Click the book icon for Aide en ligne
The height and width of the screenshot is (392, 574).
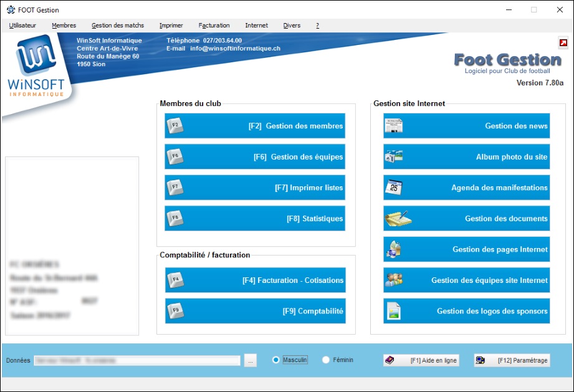tap(390, 360)
